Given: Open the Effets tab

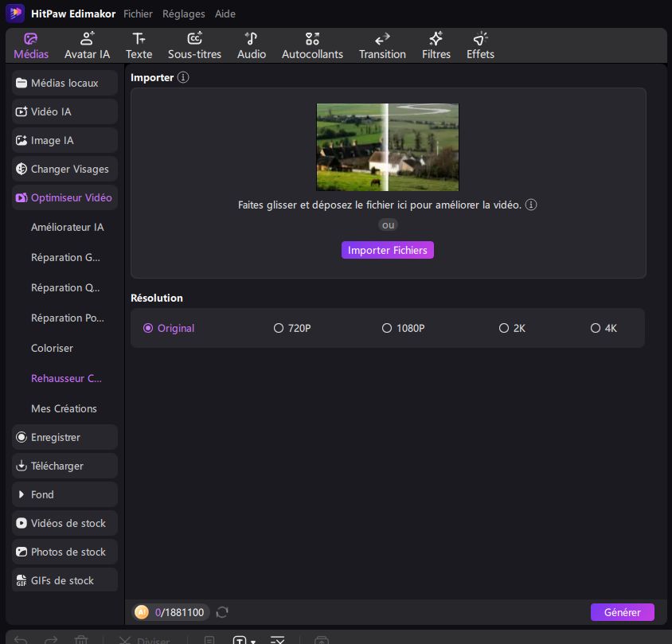Looking at the screenshot, I should coord(480,46).
